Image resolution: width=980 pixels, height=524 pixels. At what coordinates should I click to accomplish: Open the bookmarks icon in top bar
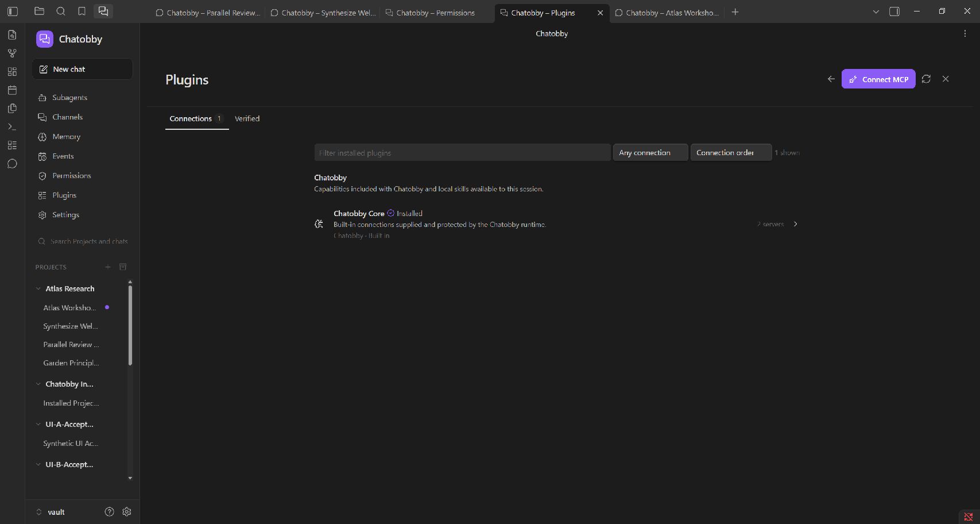[82, 11]
